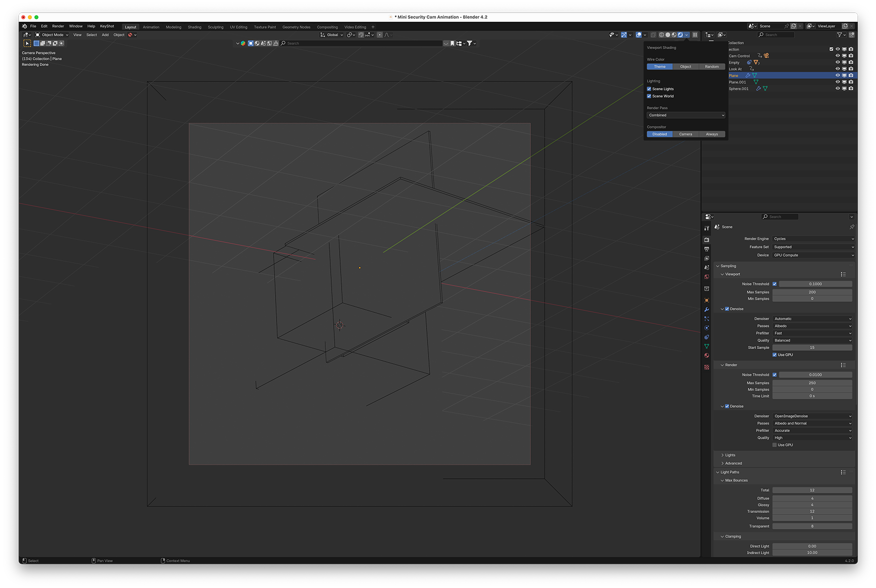
Task: Set wire color to Random
Action: (712, 67)
